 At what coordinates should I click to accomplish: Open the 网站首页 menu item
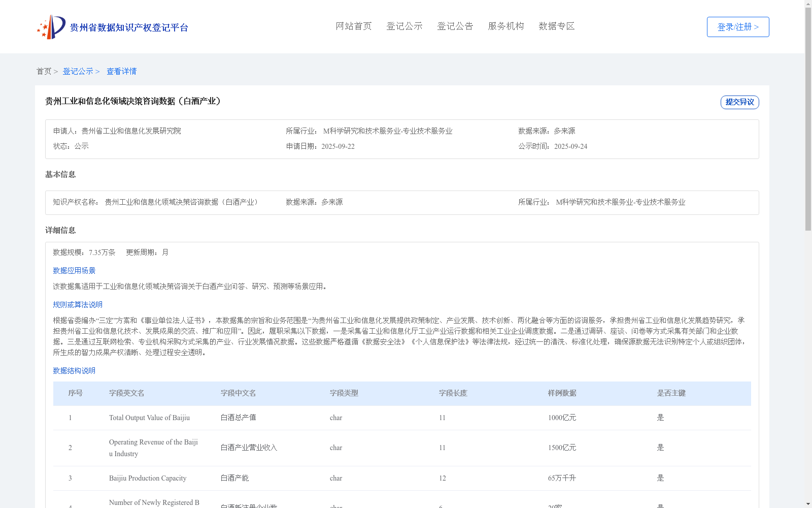click(354, 26)
